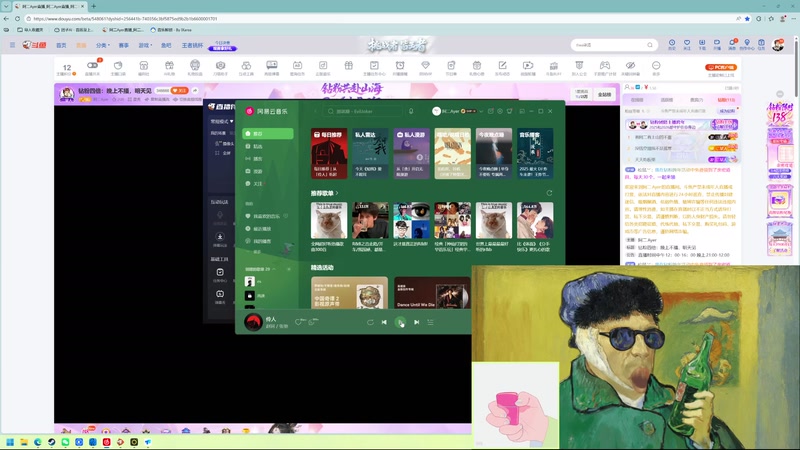This screenshot has height=450, width=800.
Task: Click the microphone listen-identify icon
Action: (411, 111)
